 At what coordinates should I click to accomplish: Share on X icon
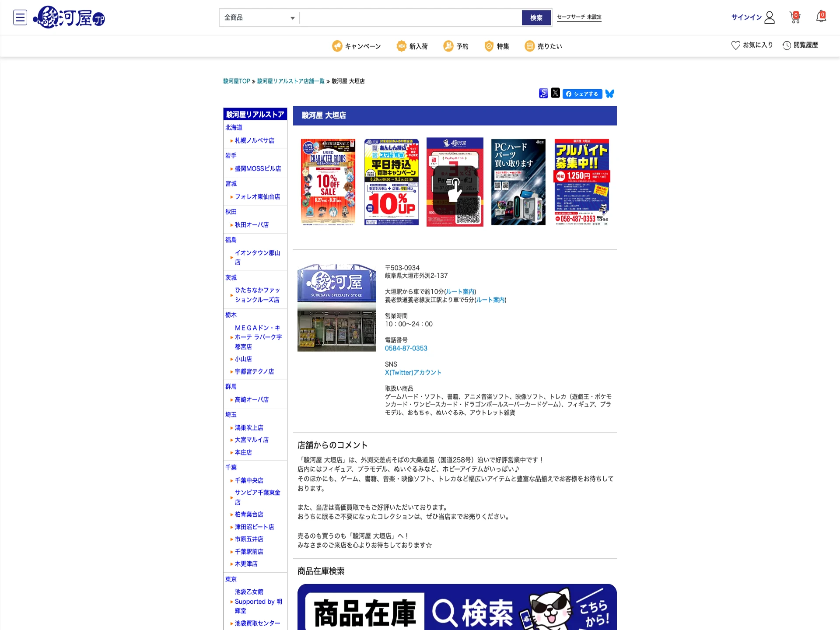(555, 93)
